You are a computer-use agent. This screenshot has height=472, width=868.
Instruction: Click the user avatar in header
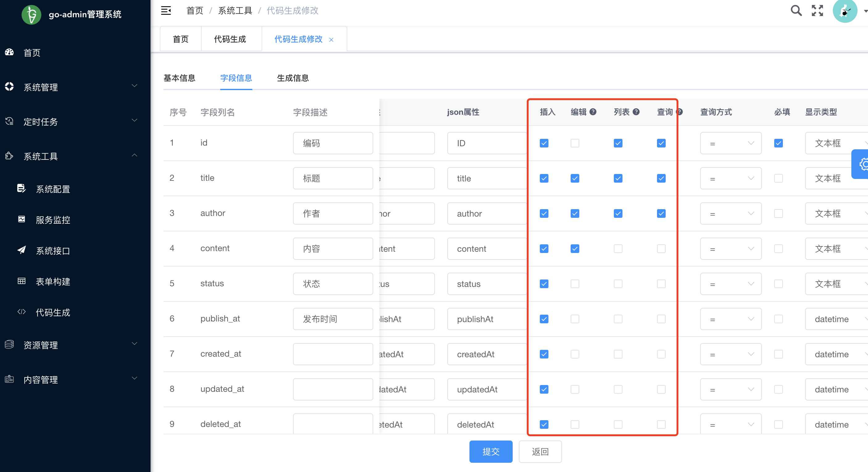click(845, 11)
